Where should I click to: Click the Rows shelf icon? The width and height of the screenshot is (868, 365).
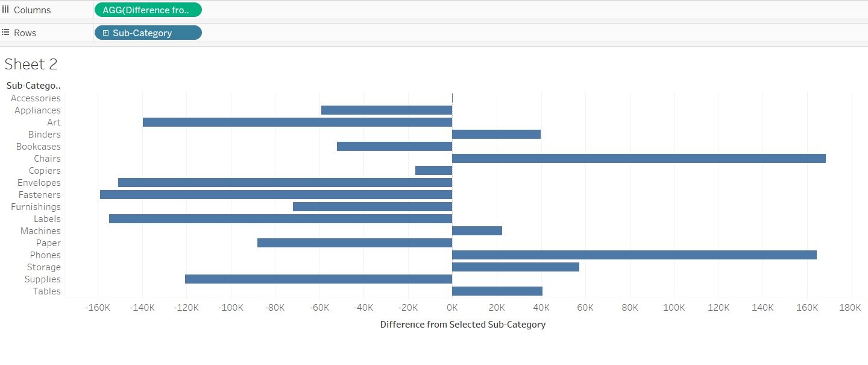click(x=5, y=33)
